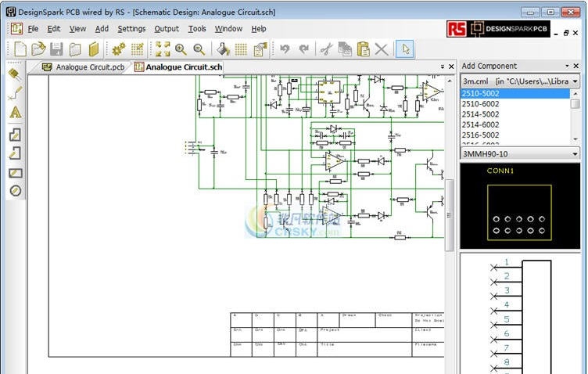Open the Add menu
588x374 pixels.
point(102,29)
